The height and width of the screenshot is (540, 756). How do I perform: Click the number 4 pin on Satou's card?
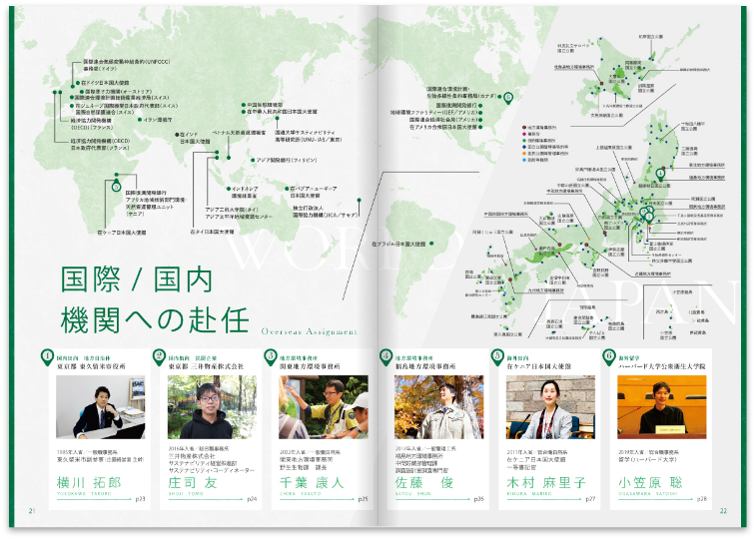tap(386, 357)
